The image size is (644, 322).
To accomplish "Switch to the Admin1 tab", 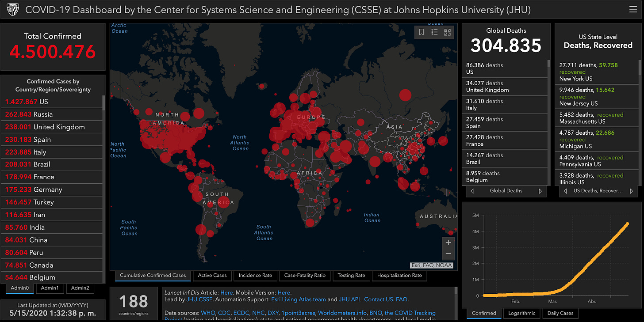I will [x=50, y=288].
